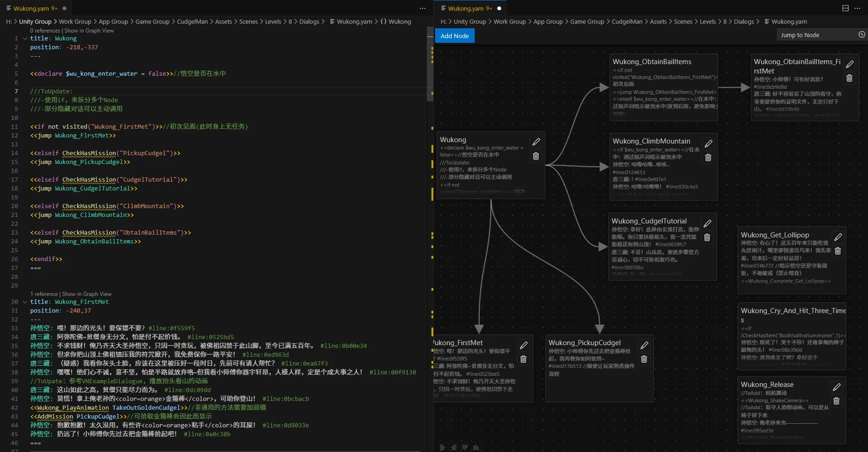The width and height of the screenshot is (868, 452).
Task: Click the text editor vertical scrollbar
Action: click(430, 64)
